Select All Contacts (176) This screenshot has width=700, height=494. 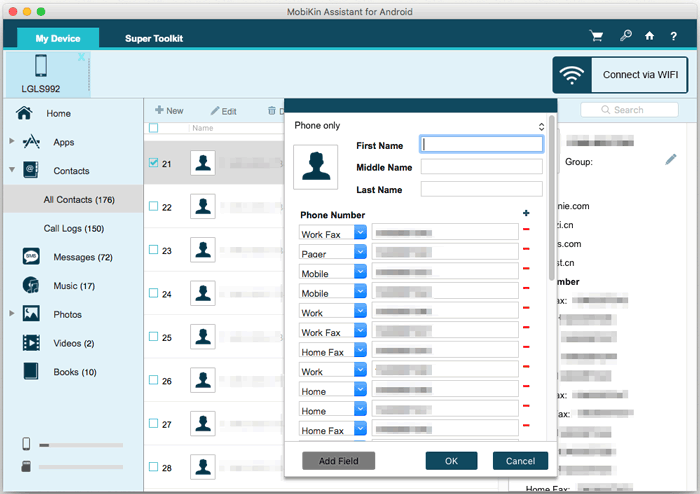[79, 199]
